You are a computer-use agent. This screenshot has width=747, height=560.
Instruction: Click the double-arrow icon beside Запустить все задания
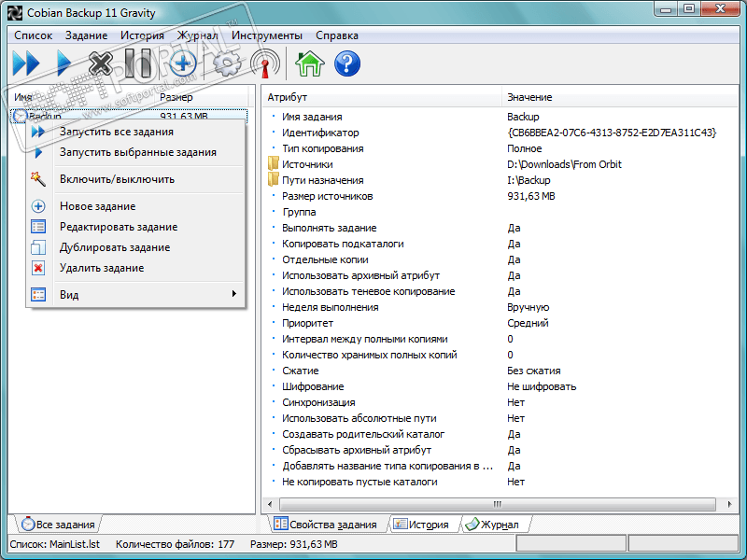(38, 132)
